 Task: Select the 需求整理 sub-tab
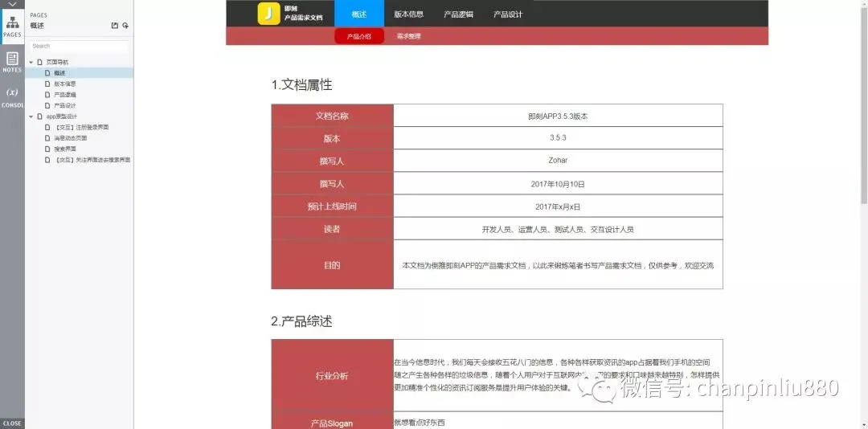pyautogui.click(x=408, y=36)
